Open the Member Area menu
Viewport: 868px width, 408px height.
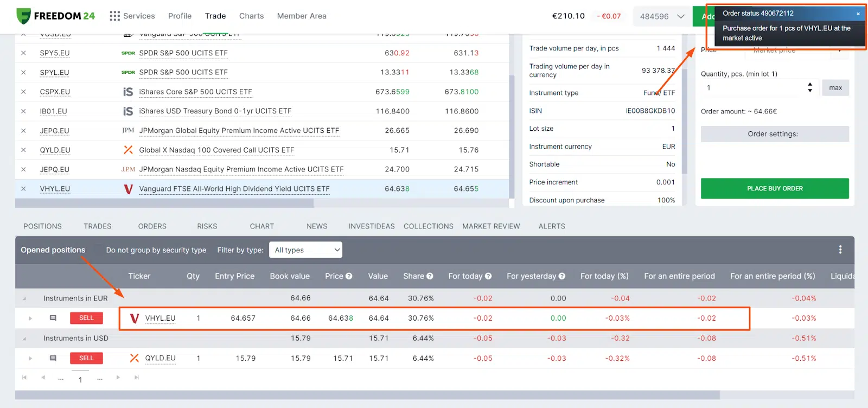pyautogui.click(x=302, y=16)
